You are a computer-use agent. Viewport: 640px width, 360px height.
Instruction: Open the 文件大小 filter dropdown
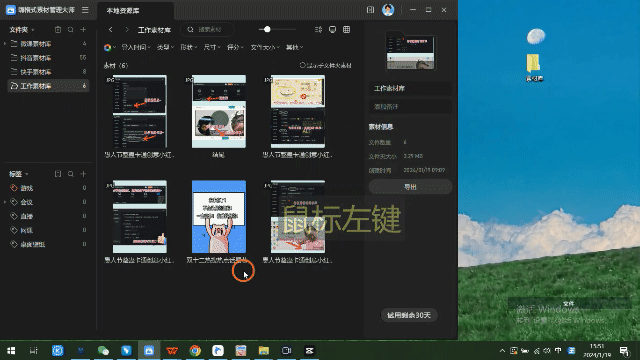(x=265, y=47)
